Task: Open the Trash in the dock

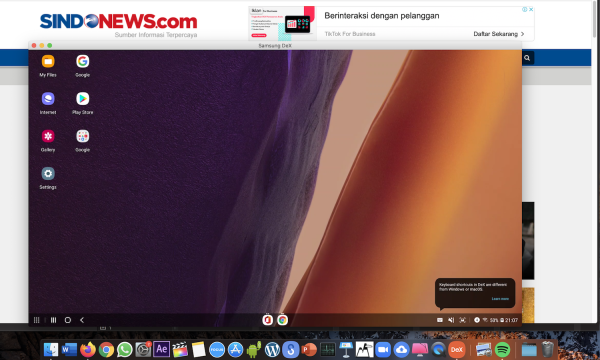Action: tap(548, 349)
